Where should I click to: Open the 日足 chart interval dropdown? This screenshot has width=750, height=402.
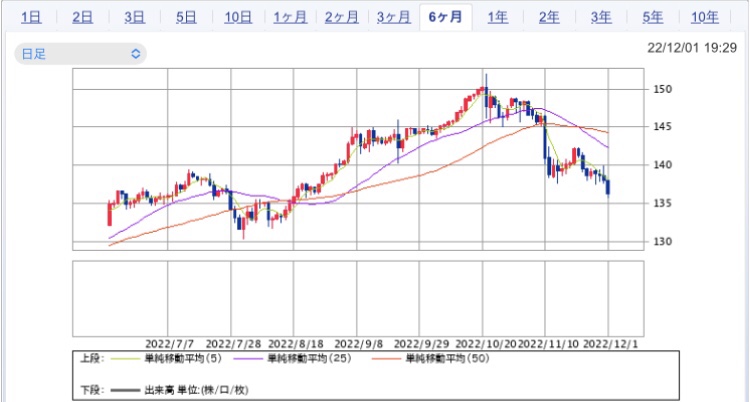point(80,54)
